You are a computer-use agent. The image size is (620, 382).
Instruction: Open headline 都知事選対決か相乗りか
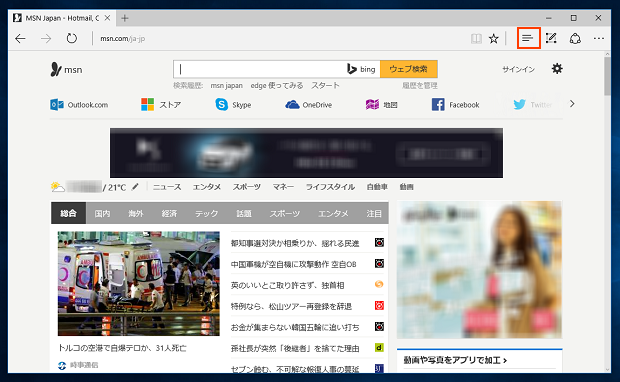point(295,243)
